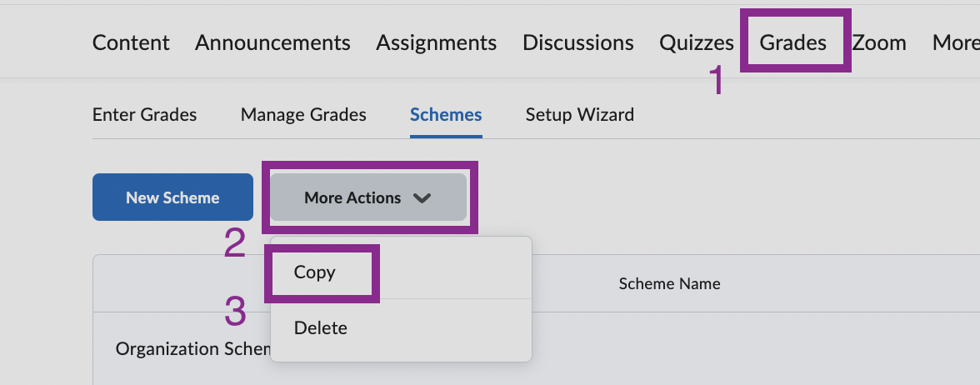Open the Grades navigation link
The height and width of the screenshot is (385, 980).
tap(793, 42)
